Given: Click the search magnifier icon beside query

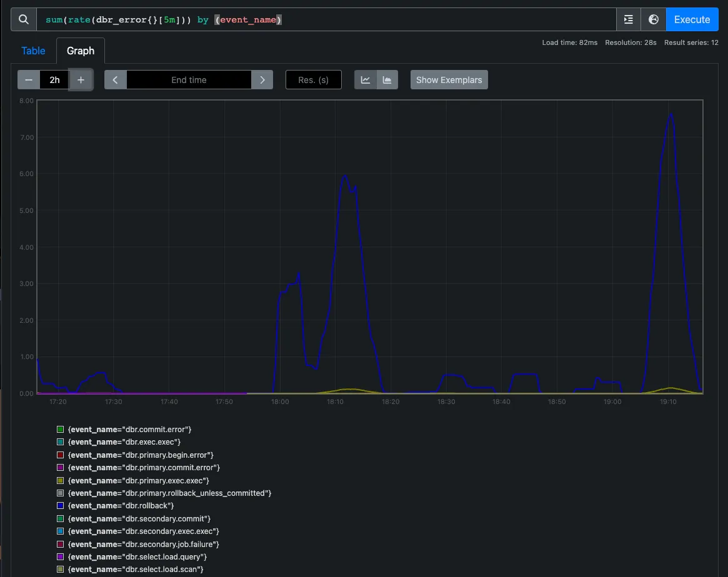Looking at the screenshot, I should tap(24, 19).
